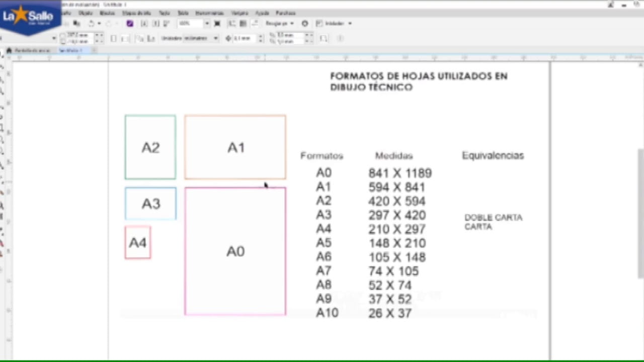Click the Redo arrow icon

(x=109, y=24)
